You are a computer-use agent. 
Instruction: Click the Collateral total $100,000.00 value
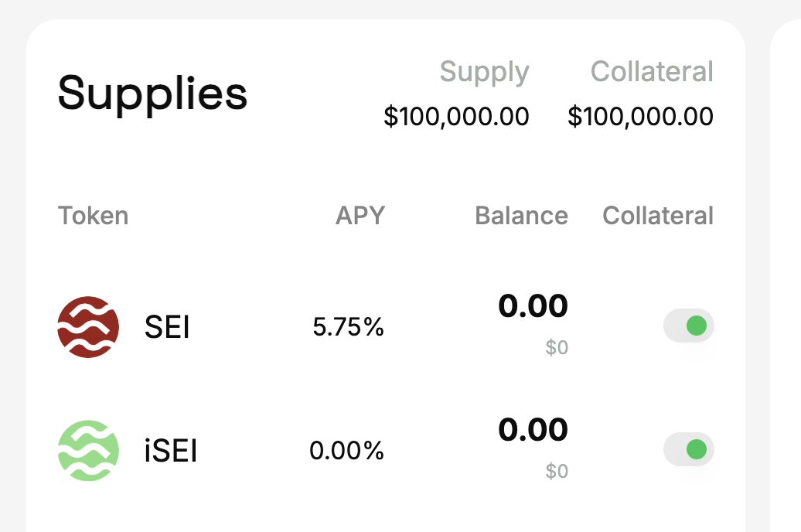641,117
